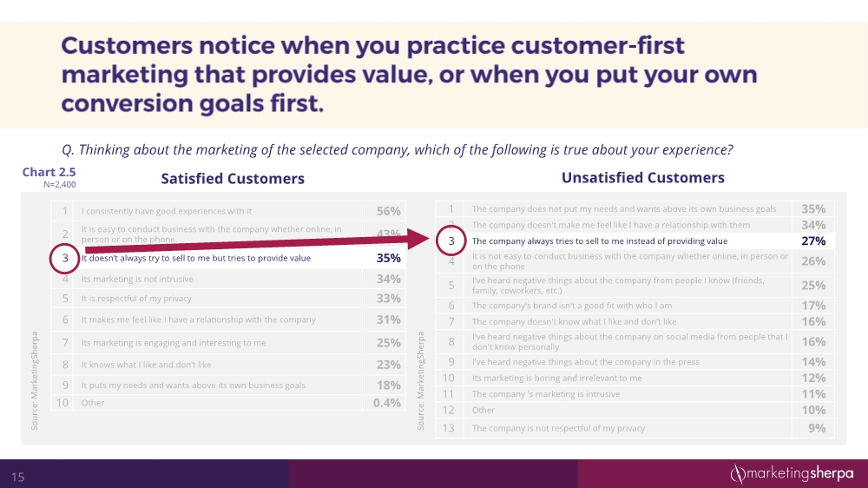Click the Unsatisfied Customers heading
This screenshot has height=488, width=868.
pyautogui.click(x=642, y=178)
